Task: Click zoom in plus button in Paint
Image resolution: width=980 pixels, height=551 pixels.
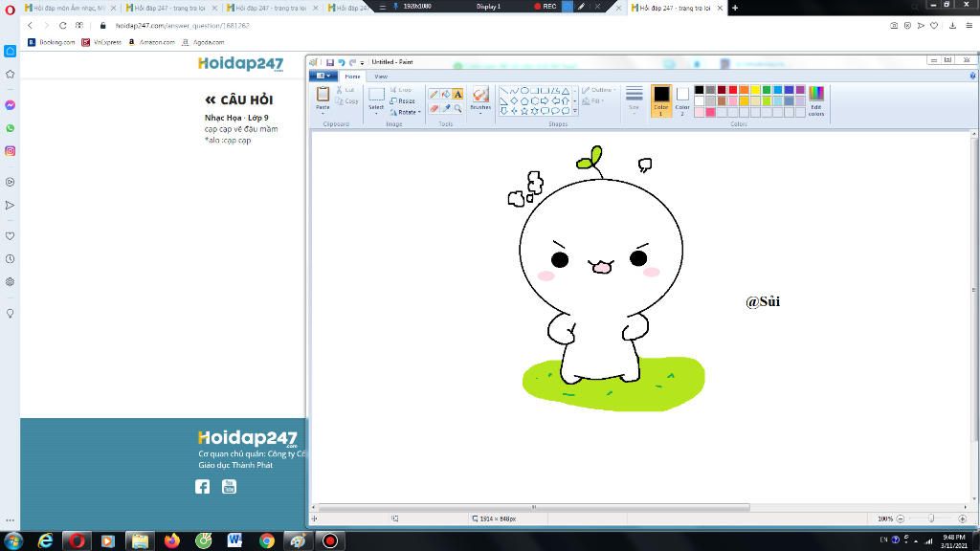Action: [963, 518]
